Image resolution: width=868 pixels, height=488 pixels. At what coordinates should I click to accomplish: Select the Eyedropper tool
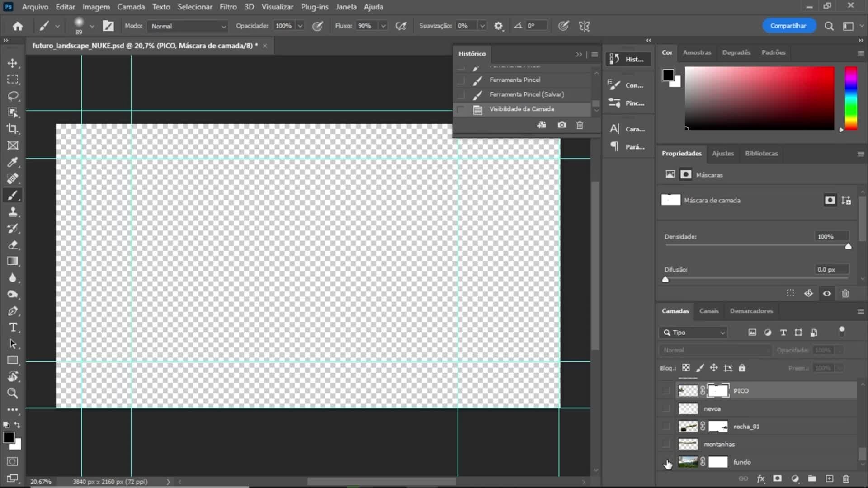tap(13, 162)
